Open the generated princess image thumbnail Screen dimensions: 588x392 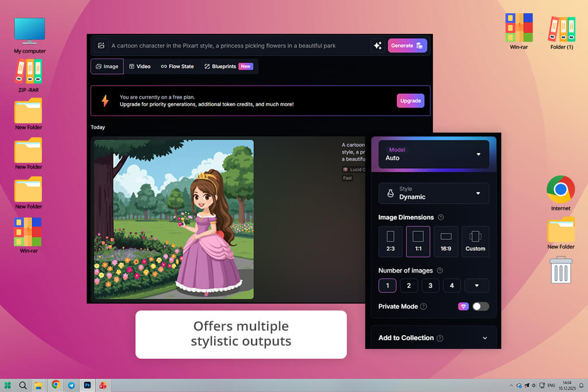(x=174, y=219)
